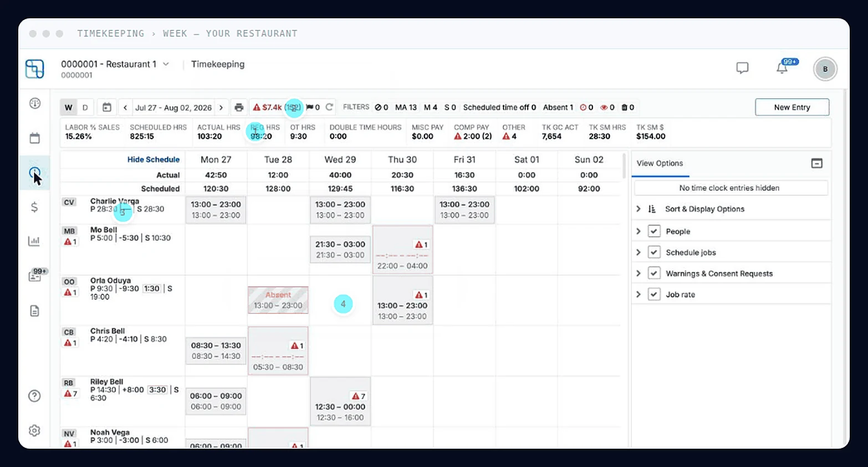Expand the People section chevron

(638, 231)
